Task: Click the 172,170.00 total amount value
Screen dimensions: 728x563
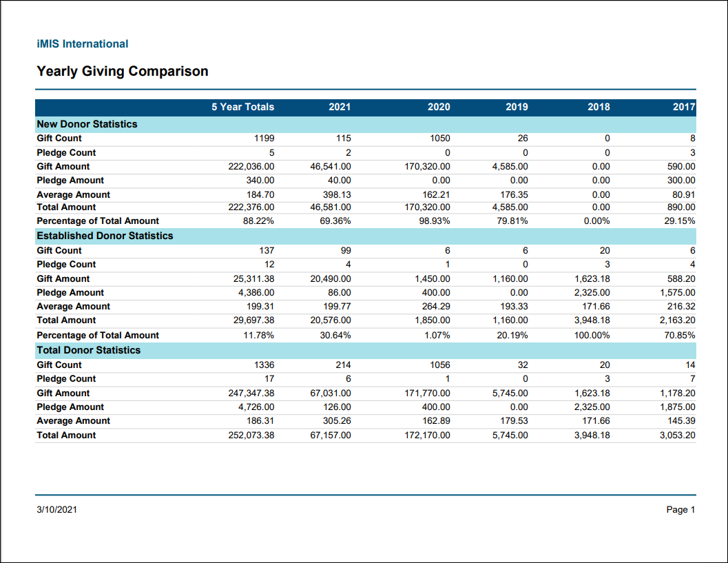Action: coord(427,436)
